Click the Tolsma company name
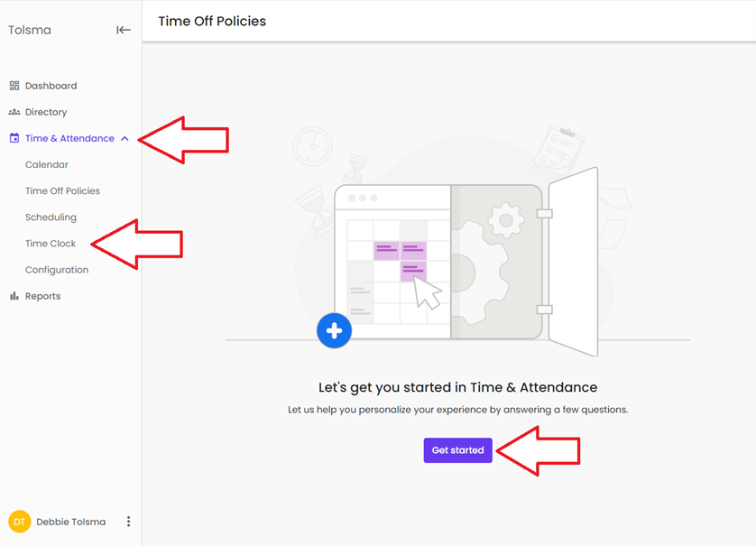756x546 pixels. coord(30,30)
